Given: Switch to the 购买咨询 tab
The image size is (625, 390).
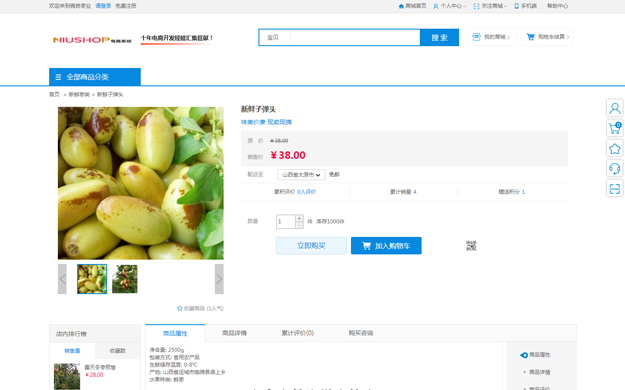Looking at the screenshot, I should point(361,333).
